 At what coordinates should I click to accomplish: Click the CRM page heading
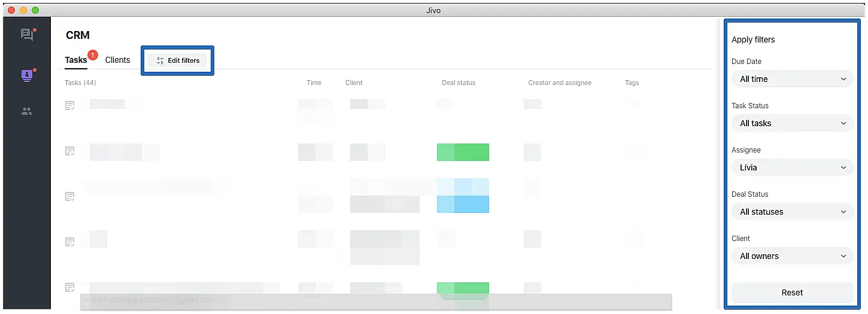coord(78,35)
